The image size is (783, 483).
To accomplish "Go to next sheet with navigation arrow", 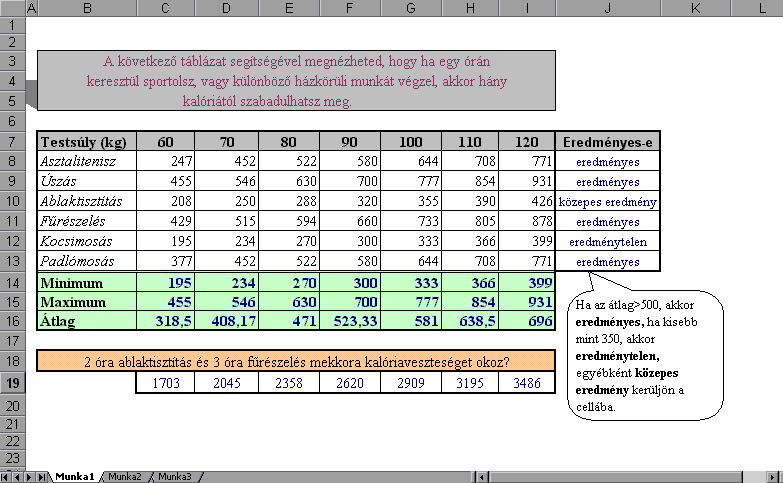I will click(x=29, y=477).
